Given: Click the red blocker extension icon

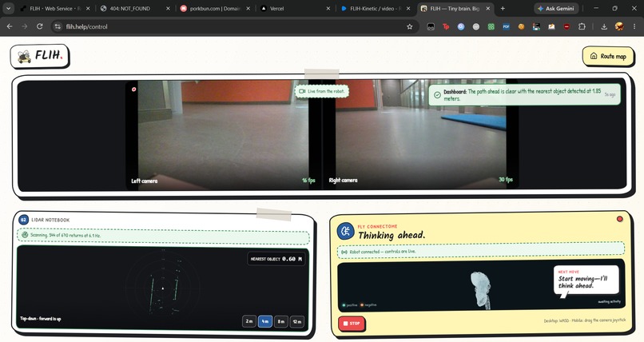Looking at the screenshot, I should (566, 26).
